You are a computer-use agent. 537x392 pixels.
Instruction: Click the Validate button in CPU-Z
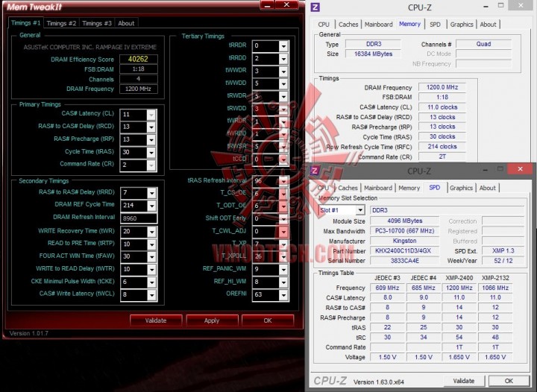[464, 381]
